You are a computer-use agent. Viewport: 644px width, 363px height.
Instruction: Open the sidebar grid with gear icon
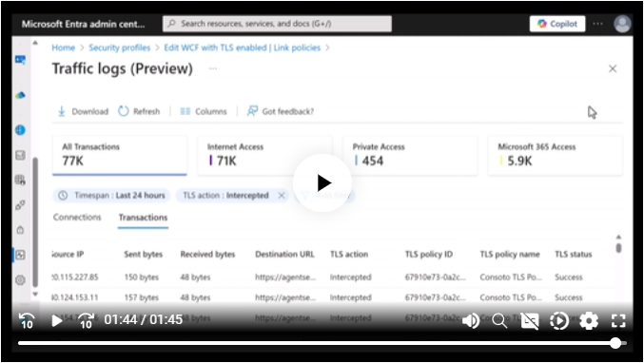pyautogui.click(x=20, y=180)
